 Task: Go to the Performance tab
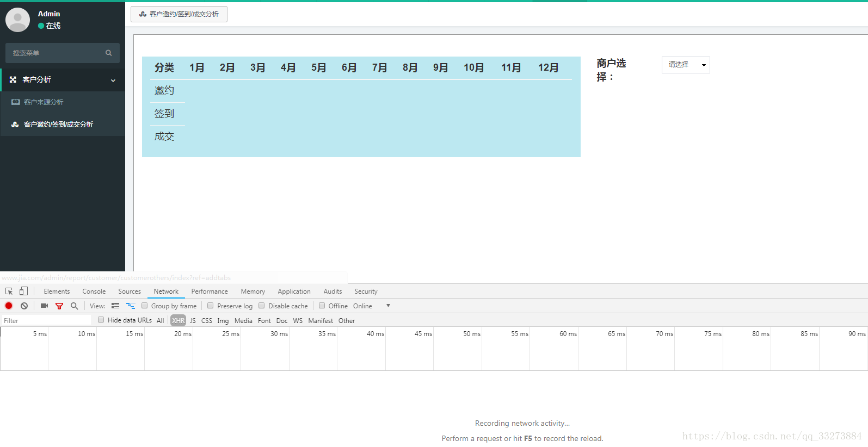click(x=210, y=291)
